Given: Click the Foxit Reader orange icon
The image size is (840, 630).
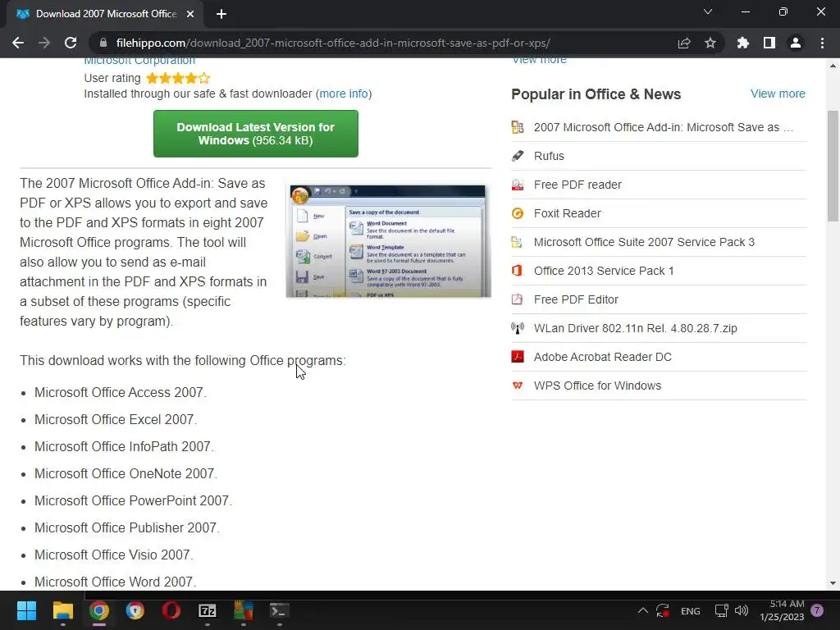Looking at the screenshot, I should coord(518,213).
